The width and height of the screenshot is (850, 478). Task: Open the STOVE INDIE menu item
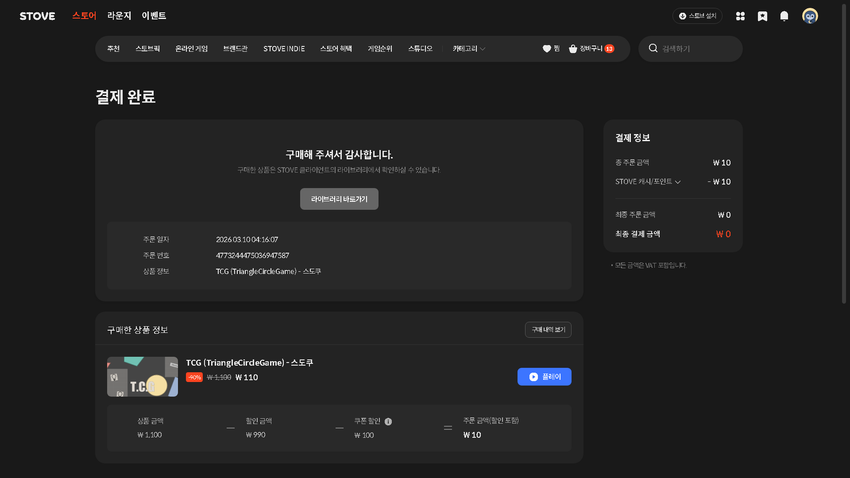pos(284,48)
